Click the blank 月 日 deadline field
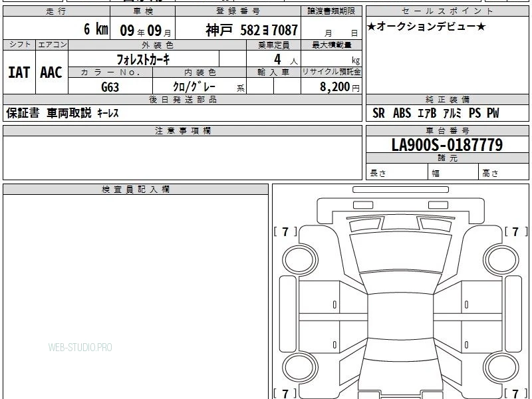Image resolution: width=532 pixels, height=399 pixels. [x=331, y=28]
